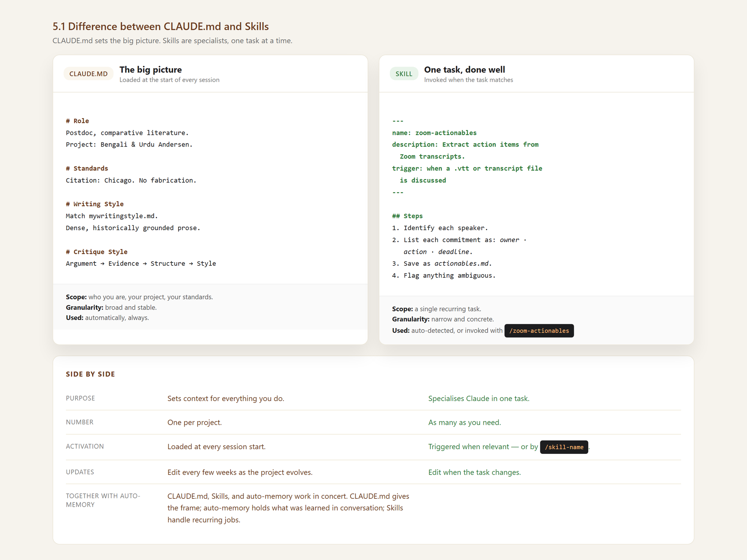Image resolution: width=747 pixels, height=560 pixels.
Task: Click 'Scope: a single recurring task.' line
Action: 437,309
